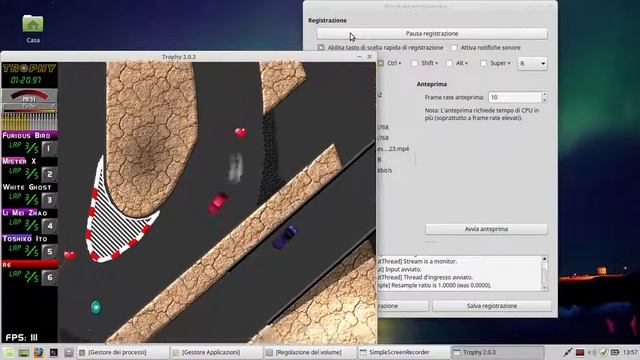Image resolution: width=640 pixels, height=360 pixels.
Task: Click 'Avvia anteprima' button
Action: pyautogui.click(x=486, y=229)
